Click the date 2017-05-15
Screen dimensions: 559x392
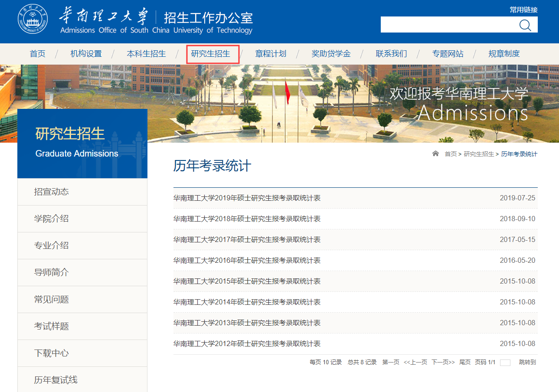517,240
